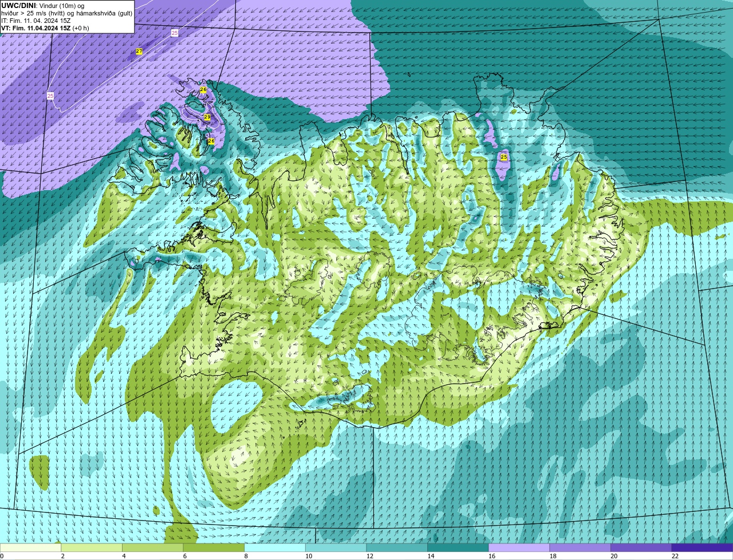The width and height of the screenshot is (733, 560).
Task: Click the legend tick label 18
Action: pos(553,556)
